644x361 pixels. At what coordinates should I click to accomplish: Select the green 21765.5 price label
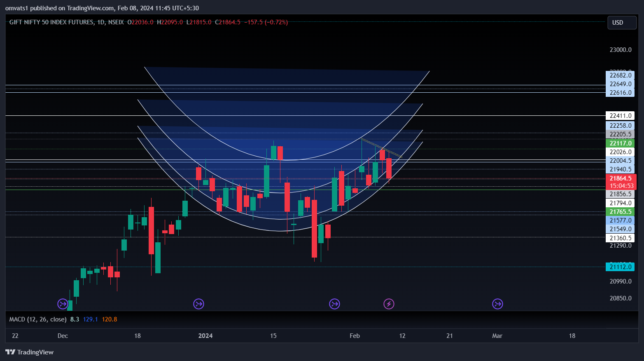(620, 212)
